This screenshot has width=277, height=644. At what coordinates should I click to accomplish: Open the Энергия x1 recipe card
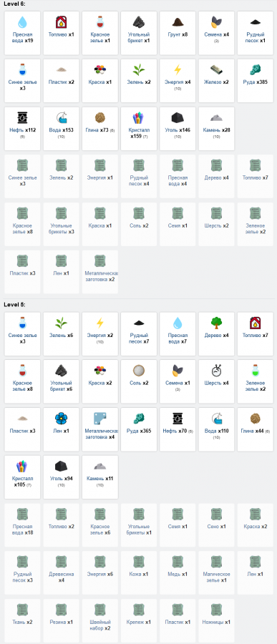click(x=100, y=176)
